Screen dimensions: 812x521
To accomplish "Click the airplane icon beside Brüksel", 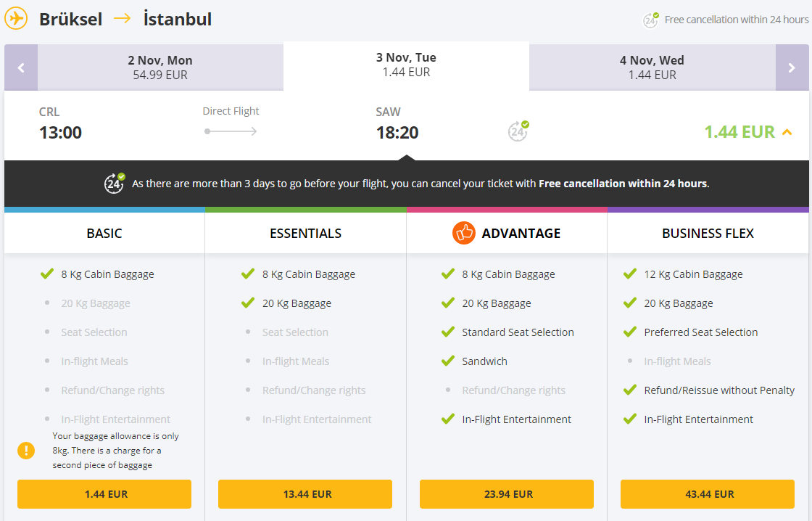I will [16, 19].
